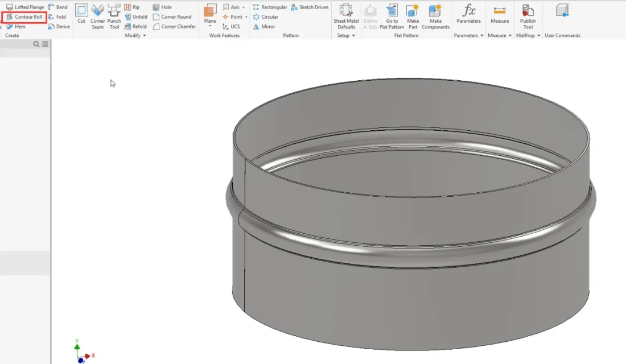Viewport: 626px width, 364px height.
Task: Click the User Commands icon
Action: point(562,11)
